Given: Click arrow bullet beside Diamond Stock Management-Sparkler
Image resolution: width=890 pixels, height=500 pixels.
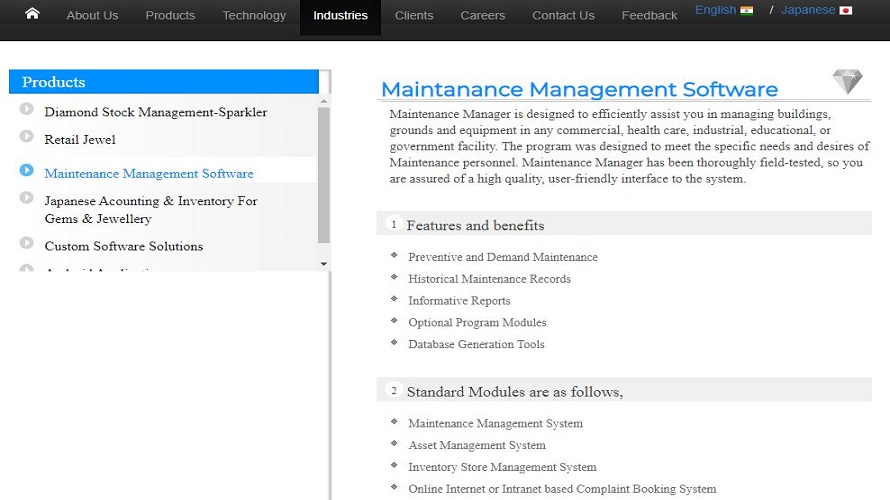Looking at the screenshot, I should [x=26, y=108].
